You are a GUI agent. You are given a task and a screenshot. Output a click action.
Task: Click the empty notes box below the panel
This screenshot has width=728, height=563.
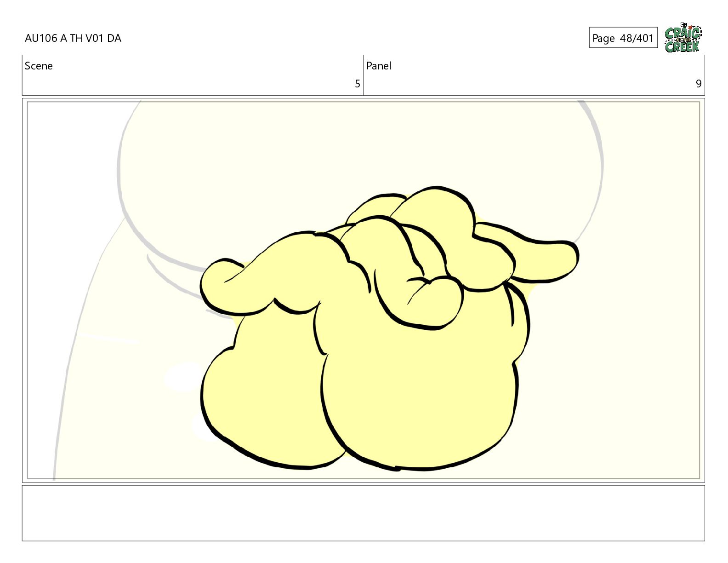pyautogui.click(x=363, y=513)
